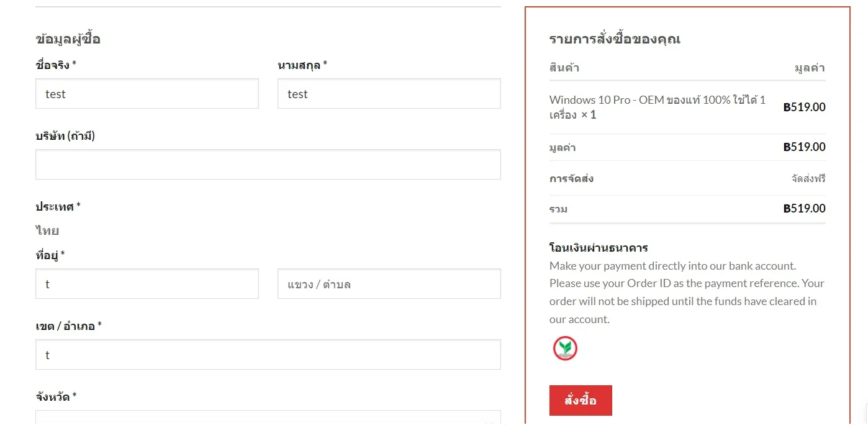Click the มูลค่า column header at top right

click(810, 68)
